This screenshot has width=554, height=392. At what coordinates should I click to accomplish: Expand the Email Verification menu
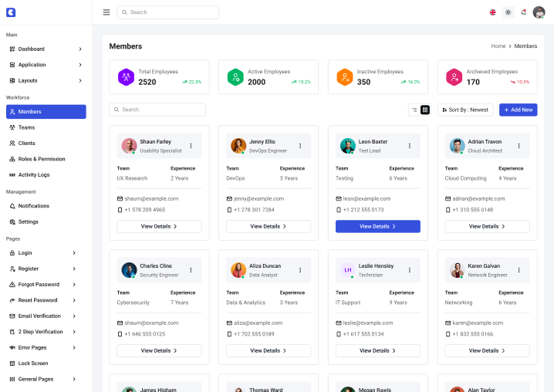click(x=42, y=316)
